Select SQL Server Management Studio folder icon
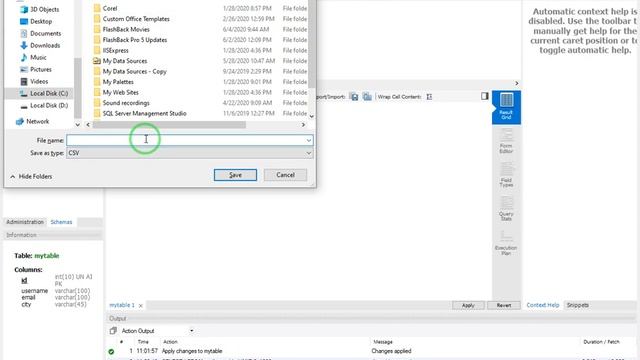 97,113
